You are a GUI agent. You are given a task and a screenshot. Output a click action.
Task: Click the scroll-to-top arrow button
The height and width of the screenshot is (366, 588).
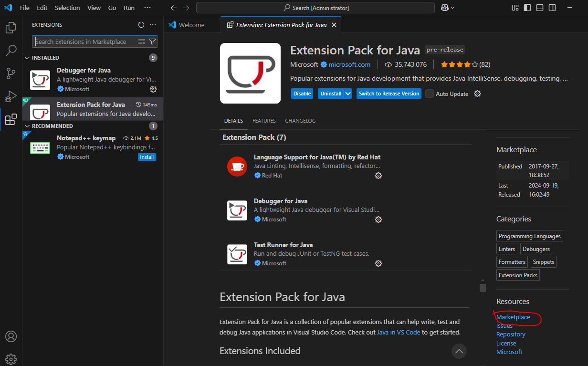pyautogui.click(x=459, y=351)
